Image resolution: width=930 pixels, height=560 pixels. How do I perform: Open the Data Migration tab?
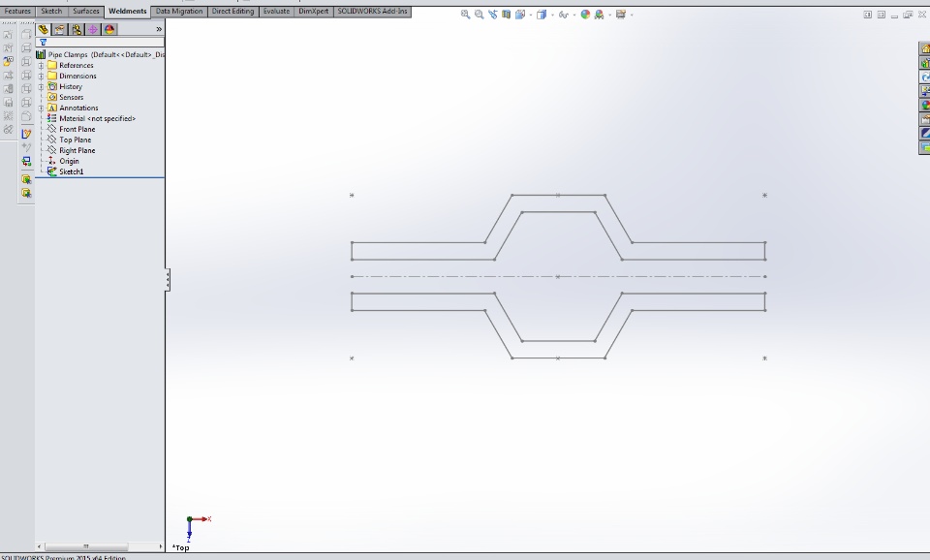179,12
